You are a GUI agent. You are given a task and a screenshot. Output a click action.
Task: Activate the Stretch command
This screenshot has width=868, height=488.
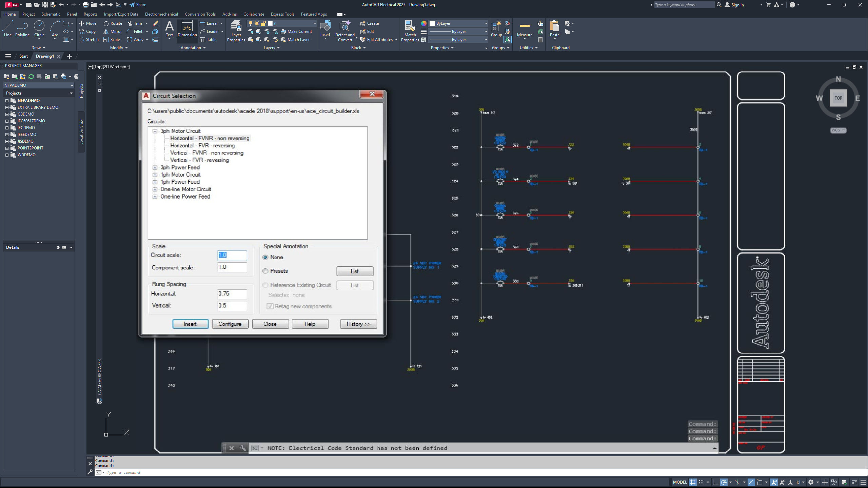(89, 40)
